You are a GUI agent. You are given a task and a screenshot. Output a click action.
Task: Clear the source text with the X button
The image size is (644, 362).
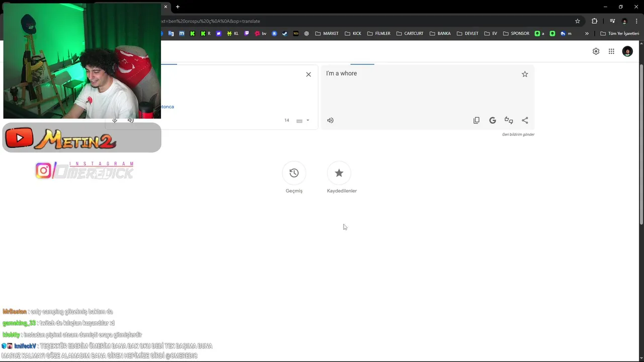click(308, 74)
